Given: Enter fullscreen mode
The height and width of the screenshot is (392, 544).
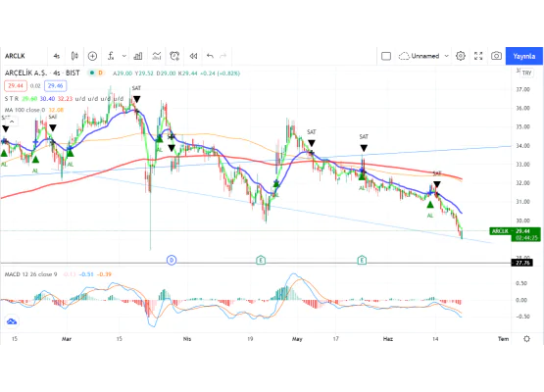Looking at the screenshot, I should pos(478,56).
